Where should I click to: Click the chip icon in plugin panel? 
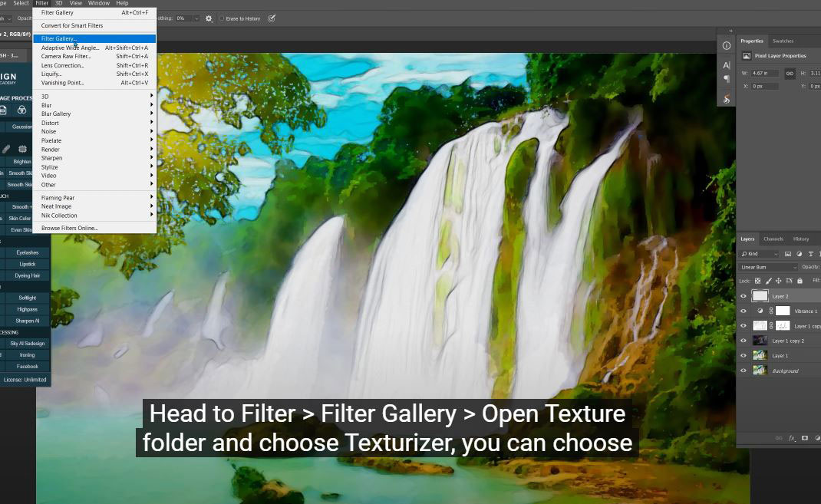[22, 149]
